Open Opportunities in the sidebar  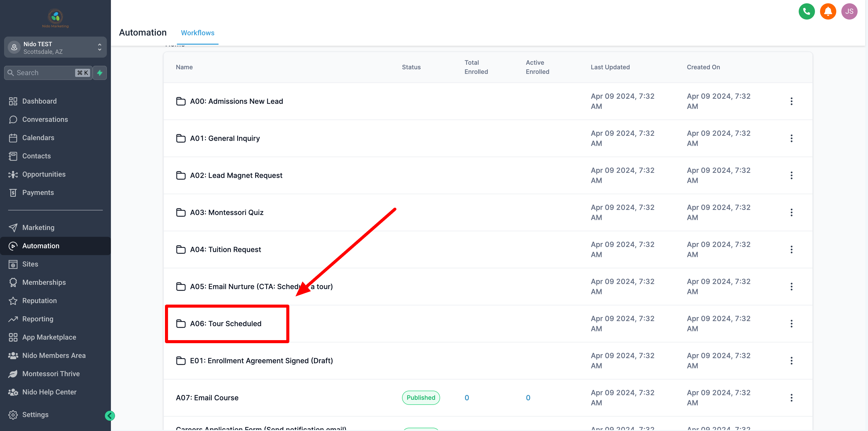tap(55, 174)
